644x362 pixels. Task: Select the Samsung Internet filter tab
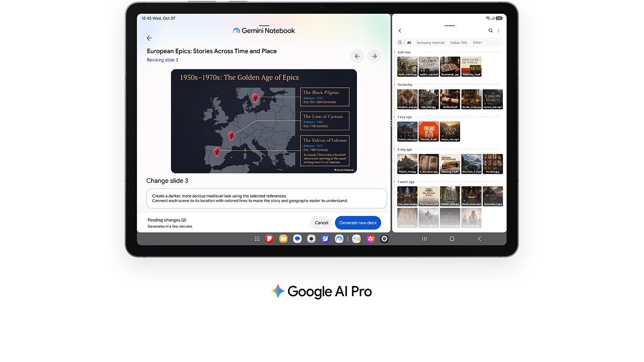point(431,43)
